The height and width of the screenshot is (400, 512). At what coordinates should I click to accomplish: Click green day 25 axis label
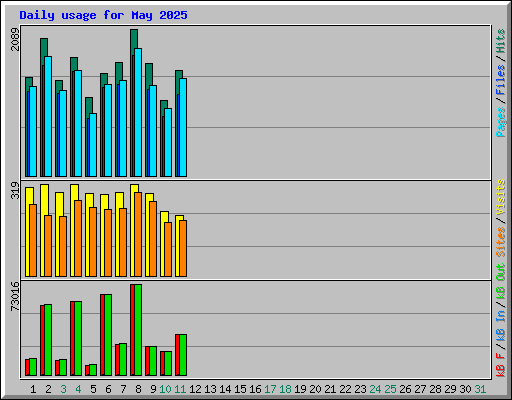tap(390, 389)
